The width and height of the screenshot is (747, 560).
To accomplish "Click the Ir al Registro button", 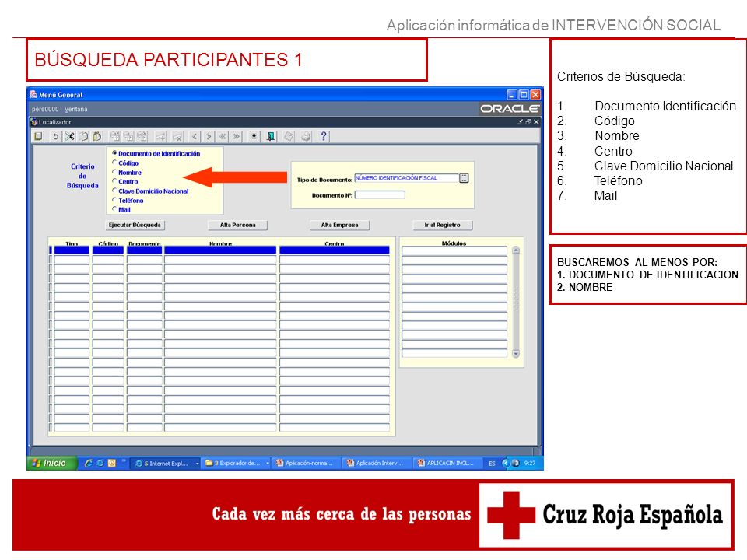I will click(x=443, y=226).
